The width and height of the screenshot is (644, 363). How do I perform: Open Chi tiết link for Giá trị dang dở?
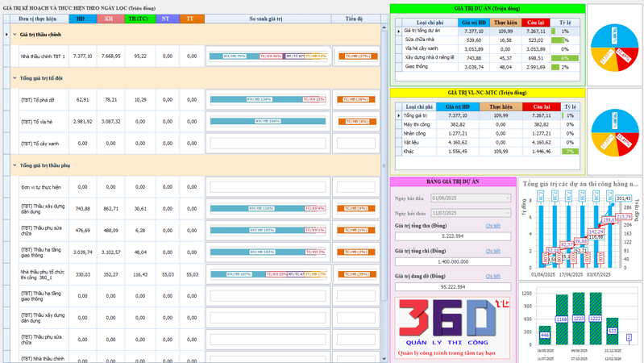tap(492, 276)
